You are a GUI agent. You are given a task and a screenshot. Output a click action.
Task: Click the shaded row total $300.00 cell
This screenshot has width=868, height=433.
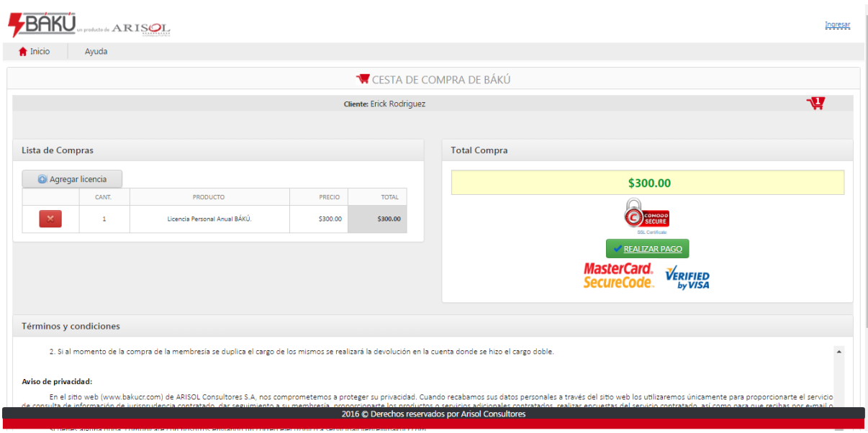(377, 219)
